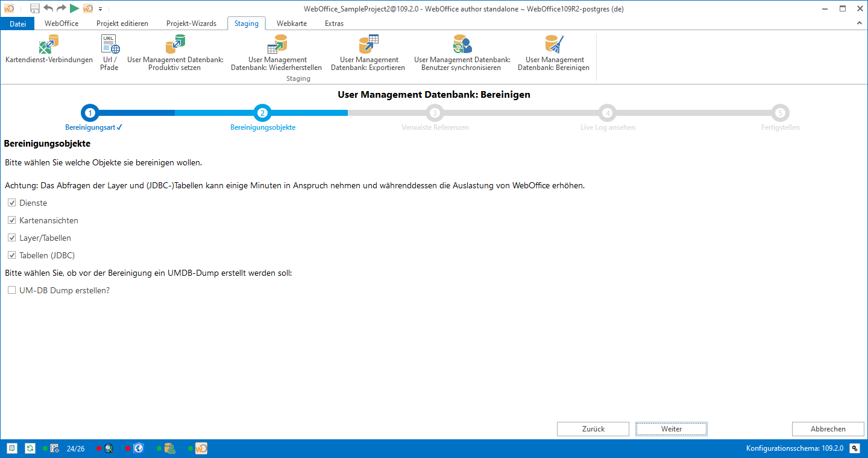The height and width of the screenshot is (458, 868).
Task: Open User Management Datenbank: Exportieren
Action: pos(368,52)
